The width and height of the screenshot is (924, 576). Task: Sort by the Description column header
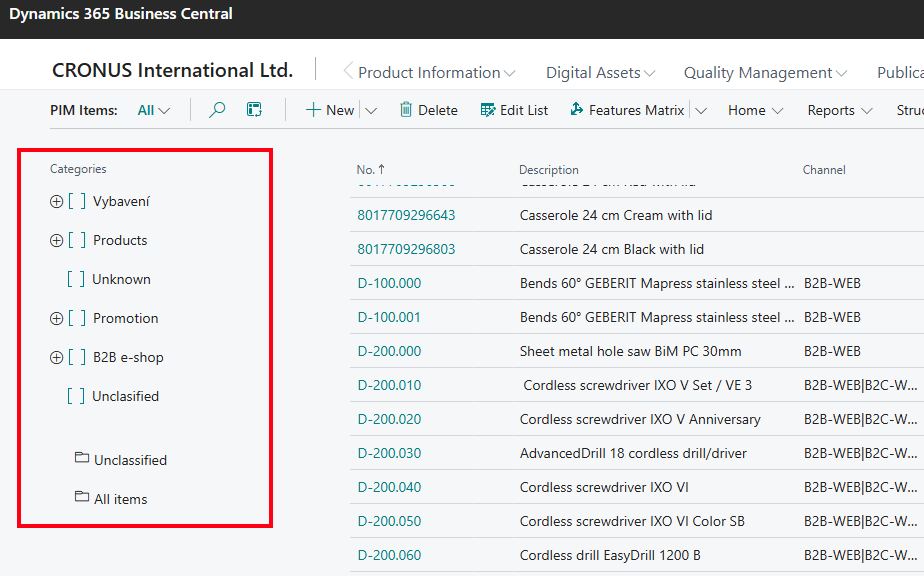[548, 170]
